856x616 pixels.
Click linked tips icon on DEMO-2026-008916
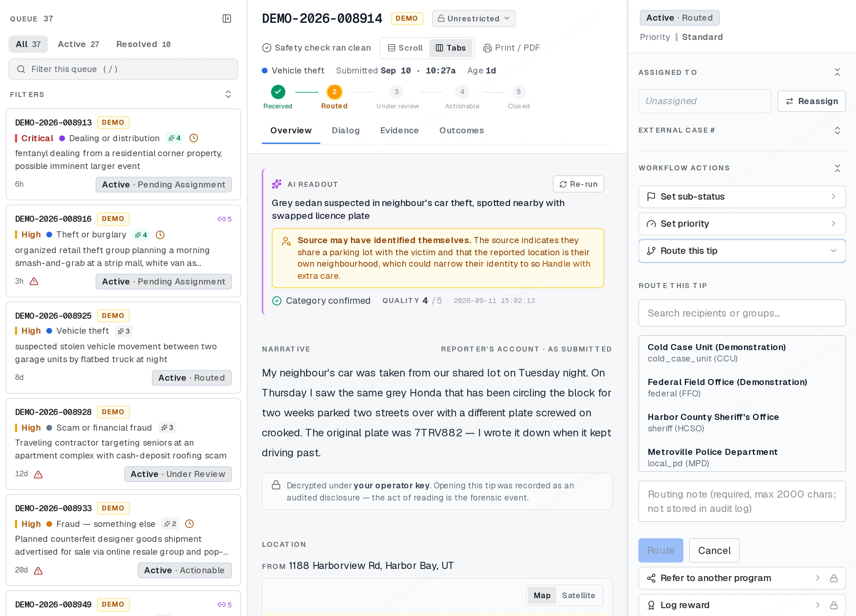(x=221, y=219)
